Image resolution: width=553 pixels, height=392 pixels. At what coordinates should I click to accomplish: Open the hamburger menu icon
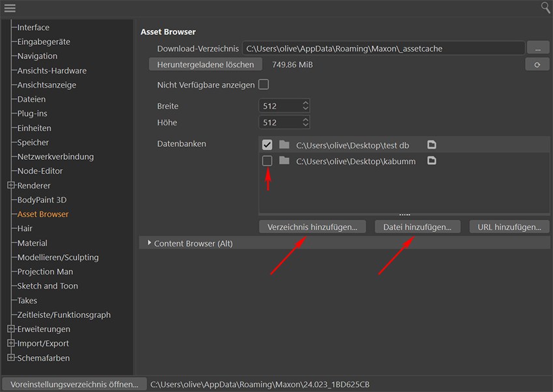(x=9, y=8)
